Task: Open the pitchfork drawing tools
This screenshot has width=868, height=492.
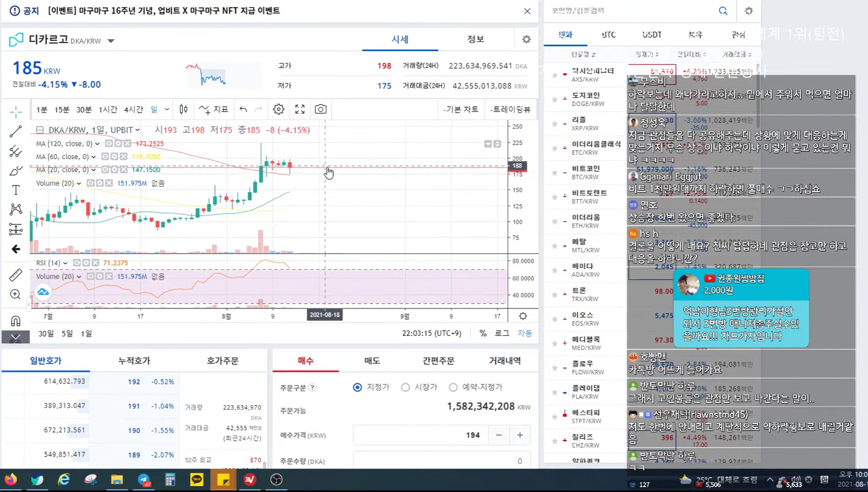Action: pos(16,151)
